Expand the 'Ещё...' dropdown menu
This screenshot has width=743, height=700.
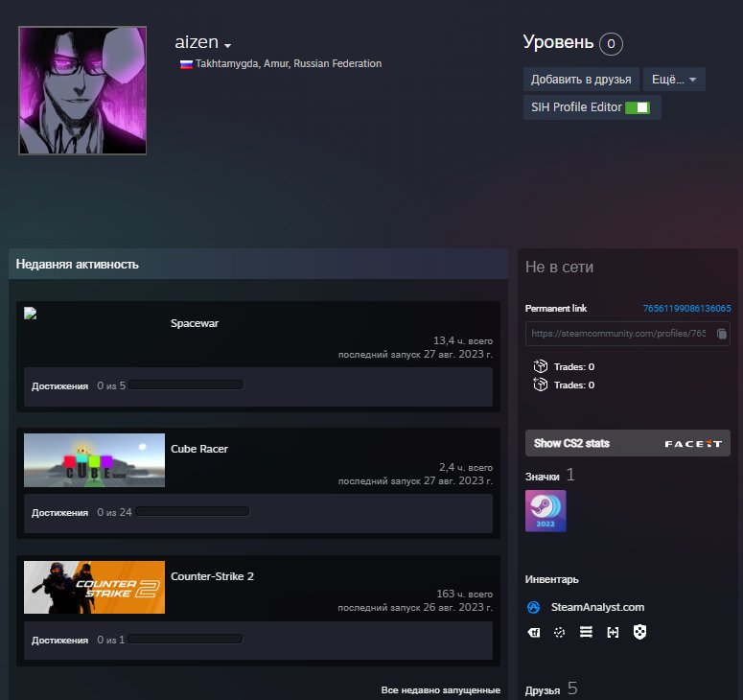(674, 79)
